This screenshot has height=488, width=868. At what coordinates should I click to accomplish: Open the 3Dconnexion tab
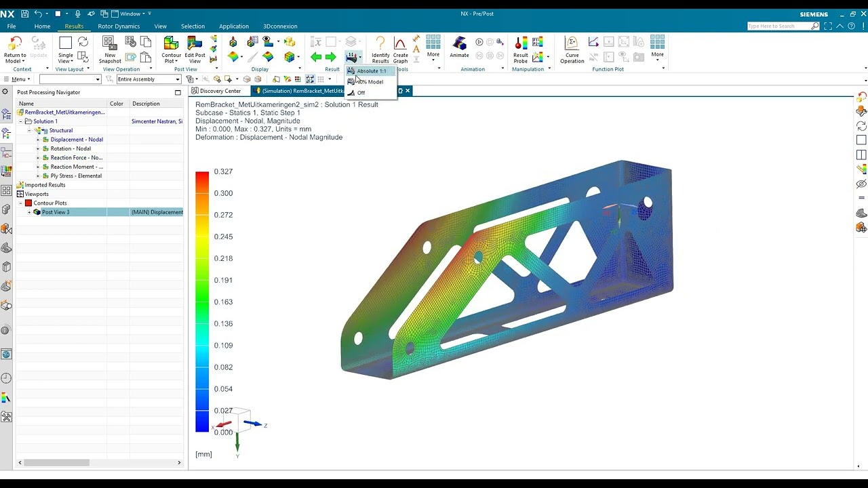tap(280, 26)
